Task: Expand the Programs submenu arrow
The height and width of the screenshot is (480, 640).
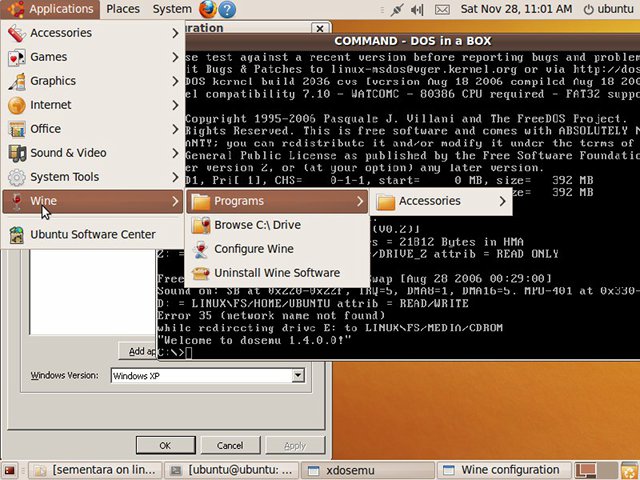Action: (360, 201)
